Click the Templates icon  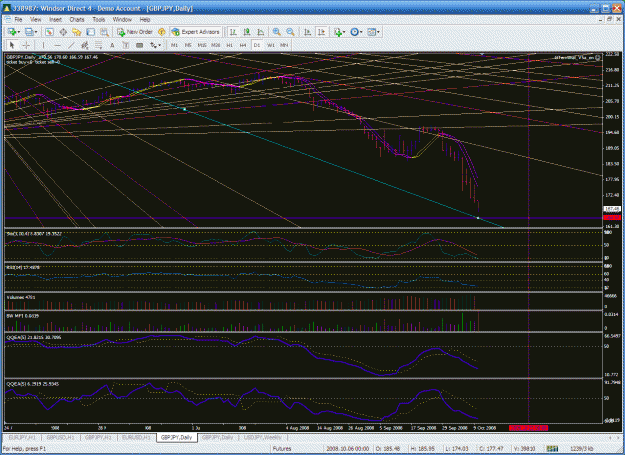pyautogui.click(x=371, y=32)
